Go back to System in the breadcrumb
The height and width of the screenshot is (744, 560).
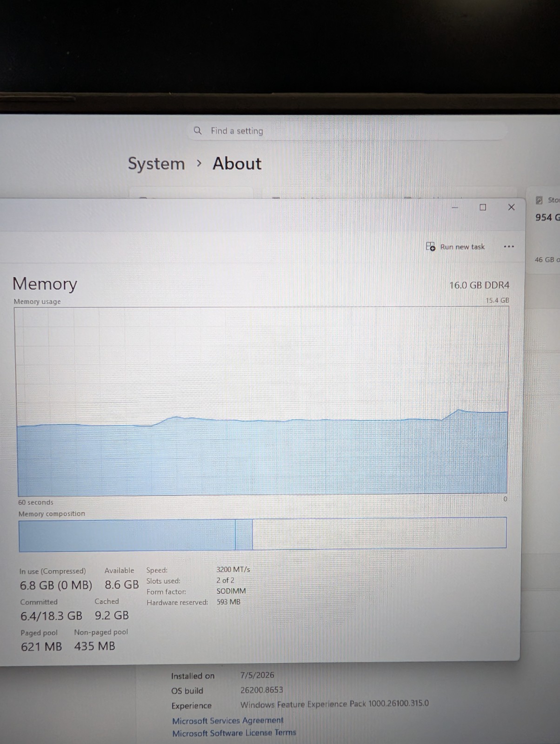point(156,164)
